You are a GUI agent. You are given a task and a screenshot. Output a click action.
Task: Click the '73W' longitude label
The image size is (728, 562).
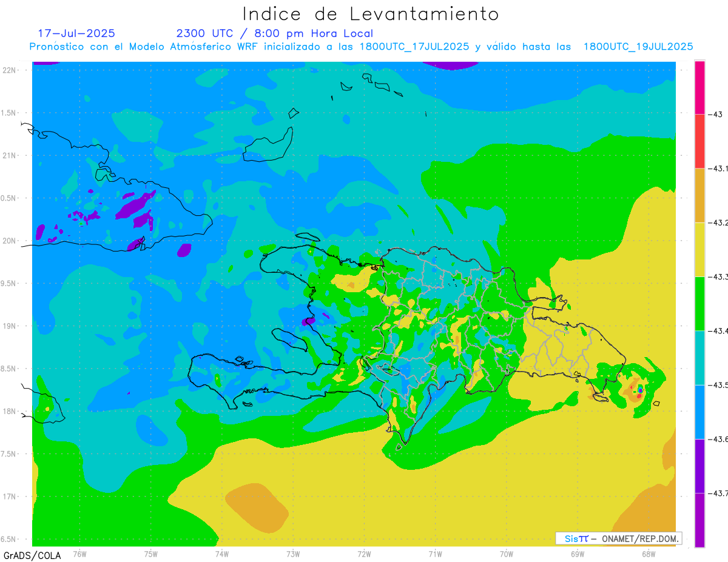pyautogui.click(x=293, y=554)
